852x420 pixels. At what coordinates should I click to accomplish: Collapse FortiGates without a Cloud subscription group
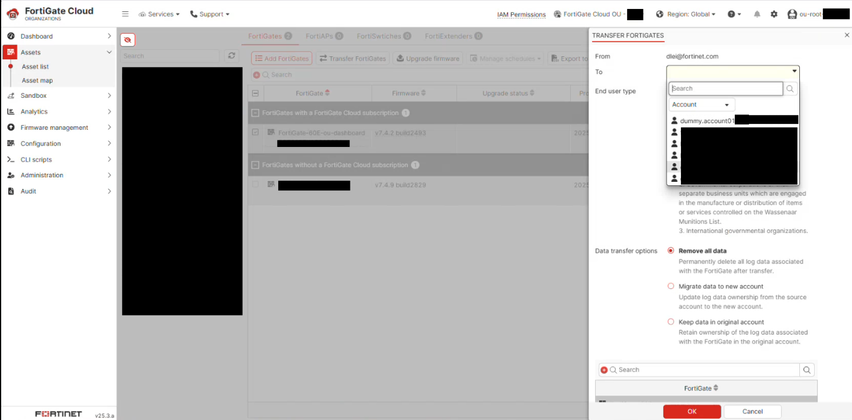(x=255, y=165)
